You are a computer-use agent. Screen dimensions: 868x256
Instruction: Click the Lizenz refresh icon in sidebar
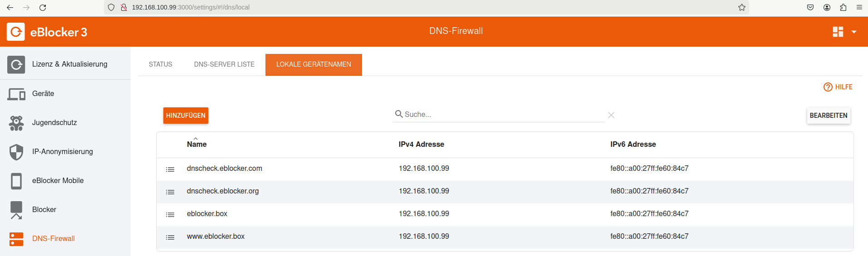16,64
